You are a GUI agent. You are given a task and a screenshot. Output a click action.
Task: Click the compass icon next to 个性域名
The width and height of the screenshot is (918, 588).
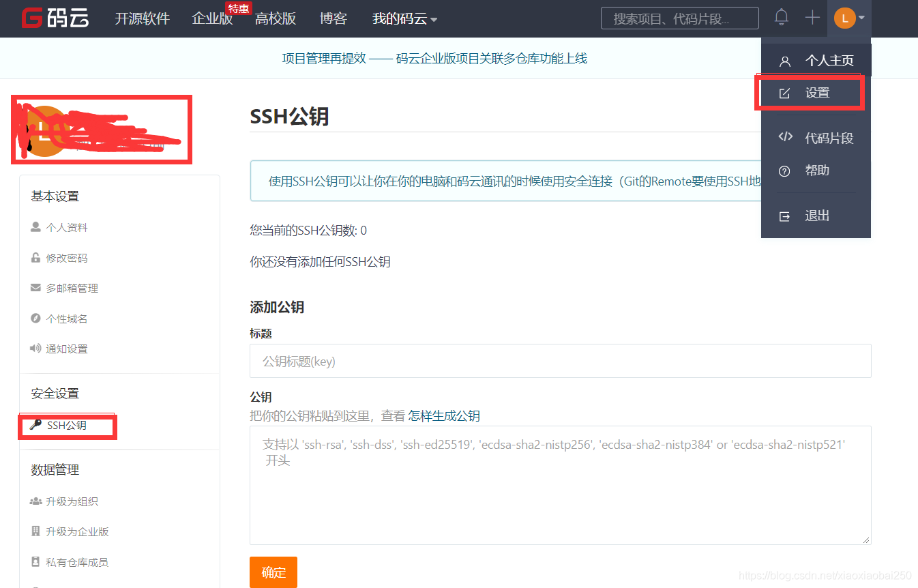coord(35,319)
